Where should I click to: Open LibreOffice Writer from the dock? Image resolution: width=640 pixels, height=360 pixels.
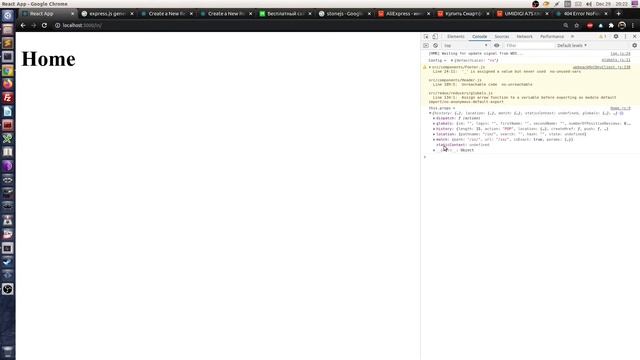(7, 111)
